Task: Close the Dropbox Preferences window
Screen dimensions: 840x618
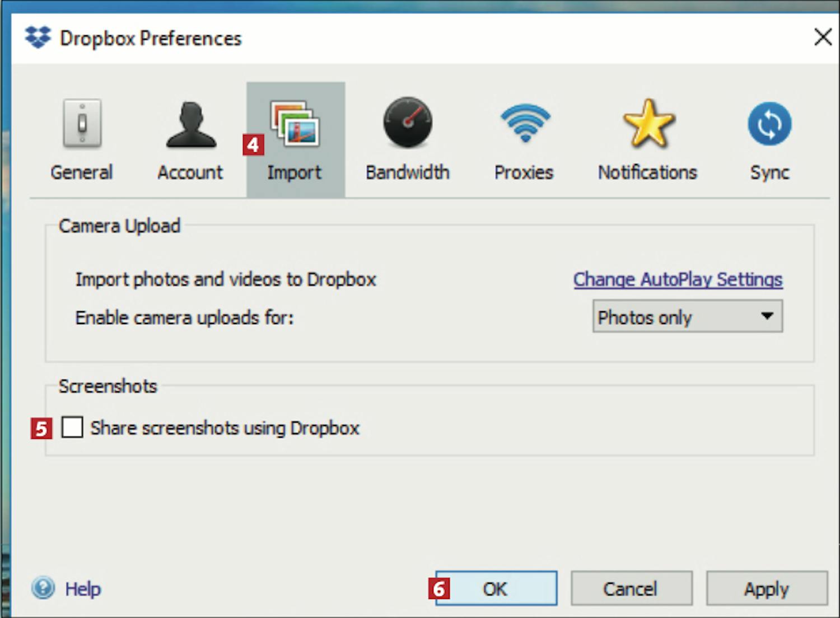Action: 823,38
